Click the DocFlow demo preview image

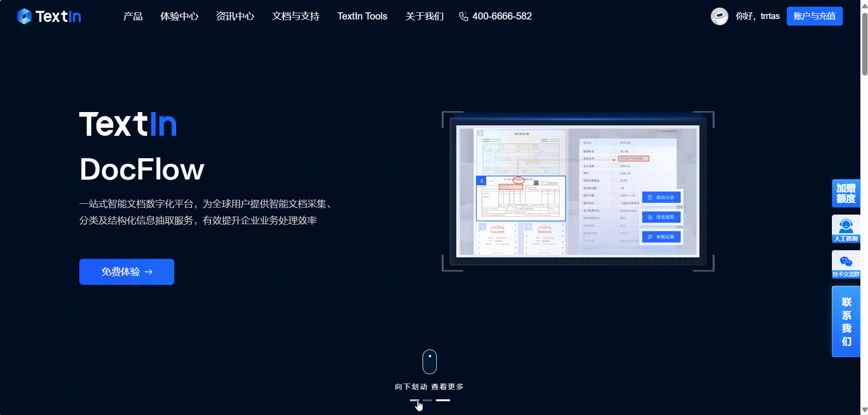pos(578,191)
